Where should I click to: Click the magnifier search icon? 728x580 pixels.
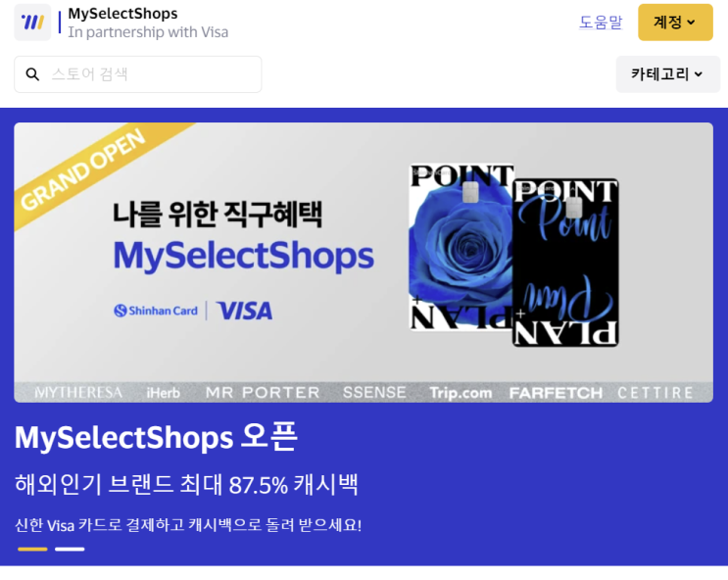pyautogui.click(x=32, y=74)
